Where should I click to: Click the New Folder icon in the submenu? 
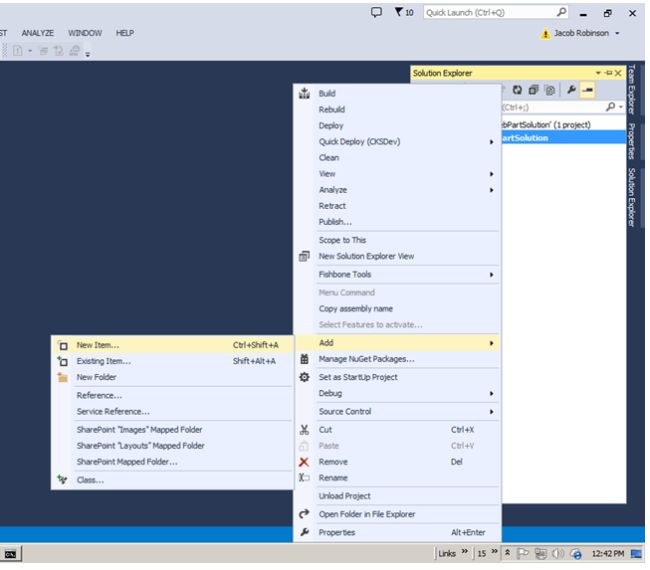coord(63,378)
